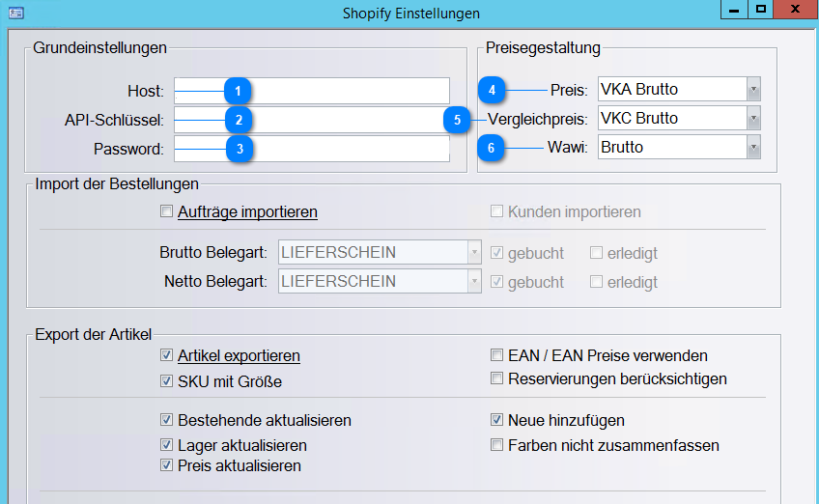This screenshot has height=504, width=819.
Task: Click marker 6 beside Wawi
Action: point(491,148)
